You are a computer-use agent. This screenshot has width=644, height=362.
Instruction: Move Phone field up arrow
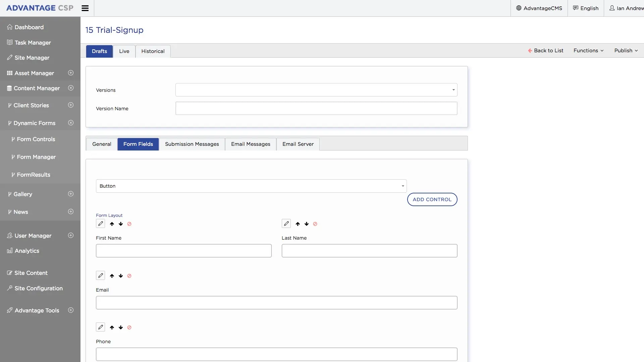(x=112, y=327)
